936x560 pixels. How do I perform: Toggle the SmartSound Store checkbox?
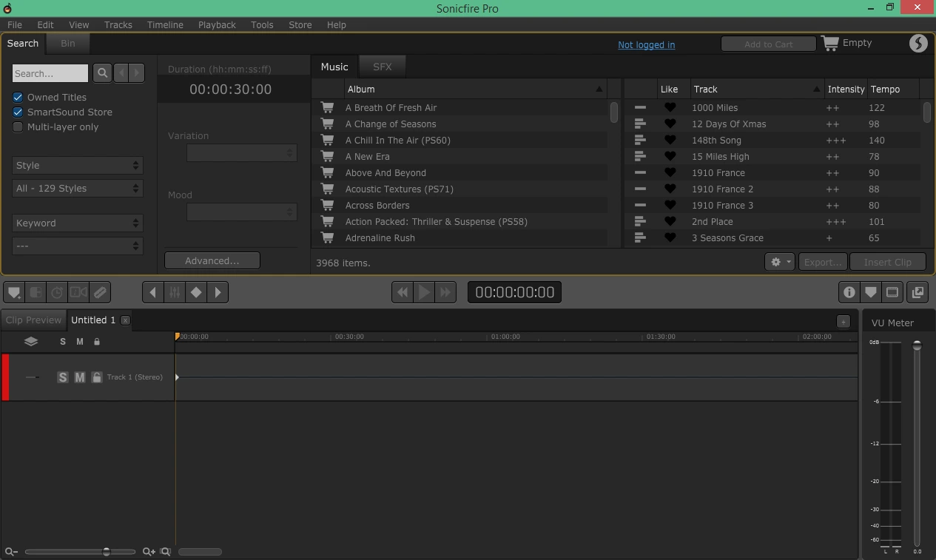click(18, 112)
